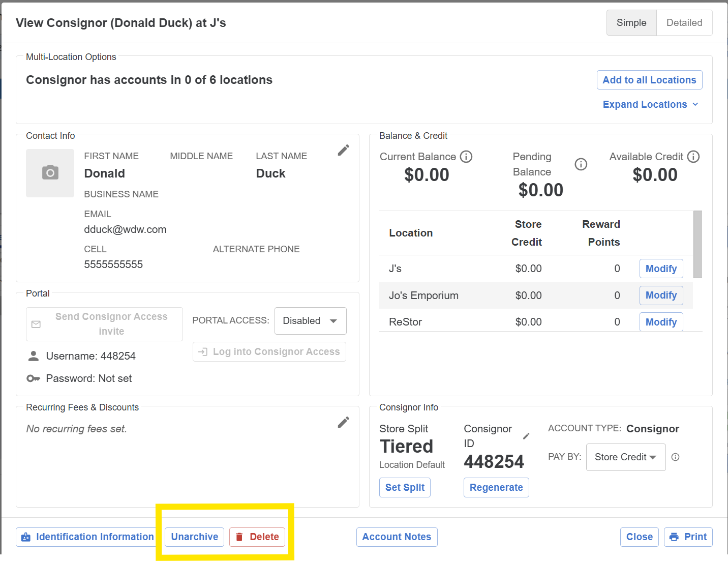Delete the consignor account
This screenshot has width=728, height=561.
(257, 537)
